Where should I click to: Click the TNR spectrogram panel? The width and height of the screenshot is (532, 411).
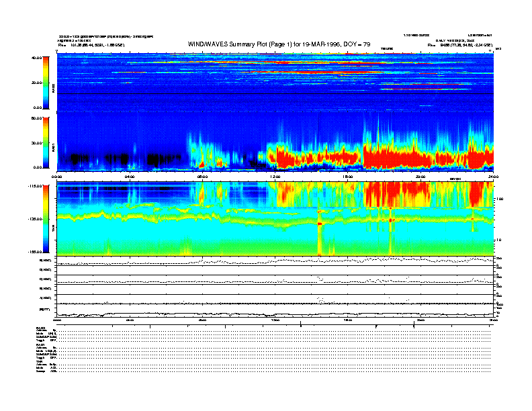click(x=275, y=219)
